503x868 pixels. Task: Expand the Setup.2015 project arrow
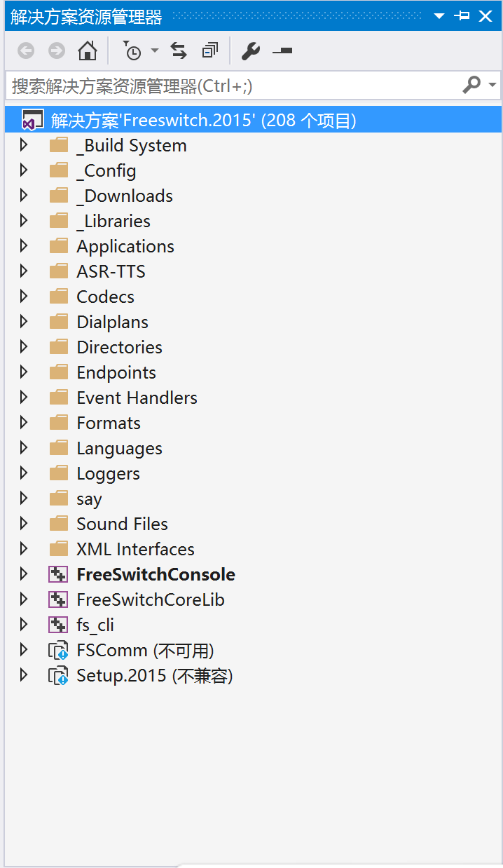click(24, 675)
